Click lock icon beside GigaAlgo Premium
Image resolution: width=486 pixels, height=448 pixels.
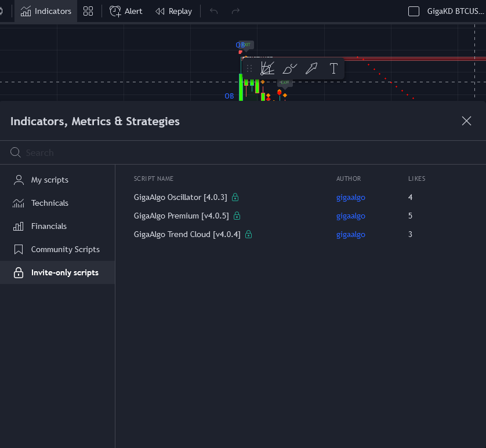[237, 216]
